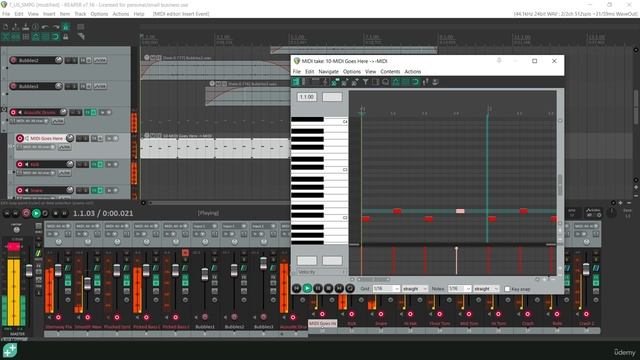Click the MIDI editor filter funnel icon
This screenshot has width=640, height=360.
pyautogui.click(x=365, y=82)
